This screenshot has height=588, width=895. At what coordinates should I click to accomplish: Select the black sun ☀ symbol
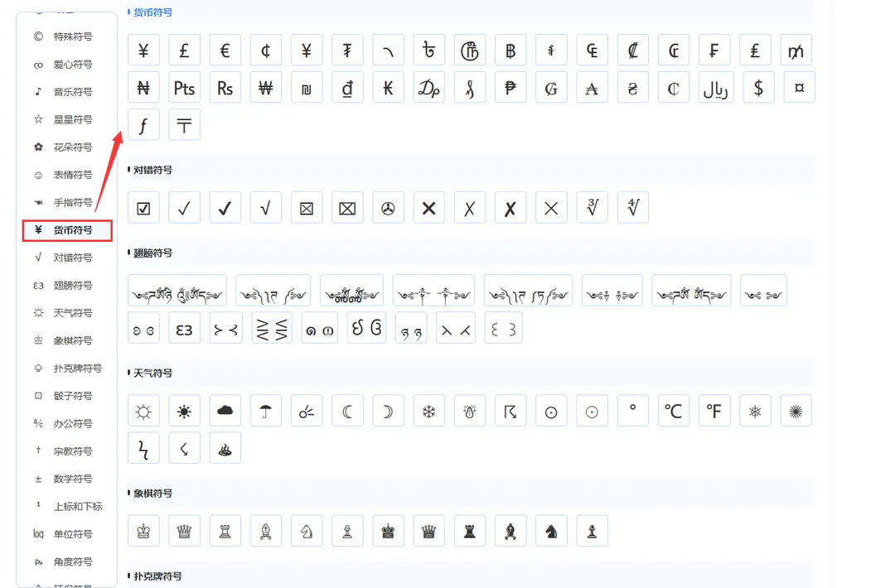point(184,411)
